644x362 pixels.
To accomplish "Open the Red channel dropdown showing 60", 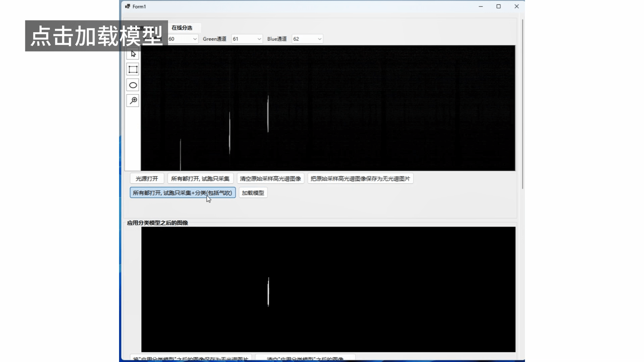I will point(183,39).
